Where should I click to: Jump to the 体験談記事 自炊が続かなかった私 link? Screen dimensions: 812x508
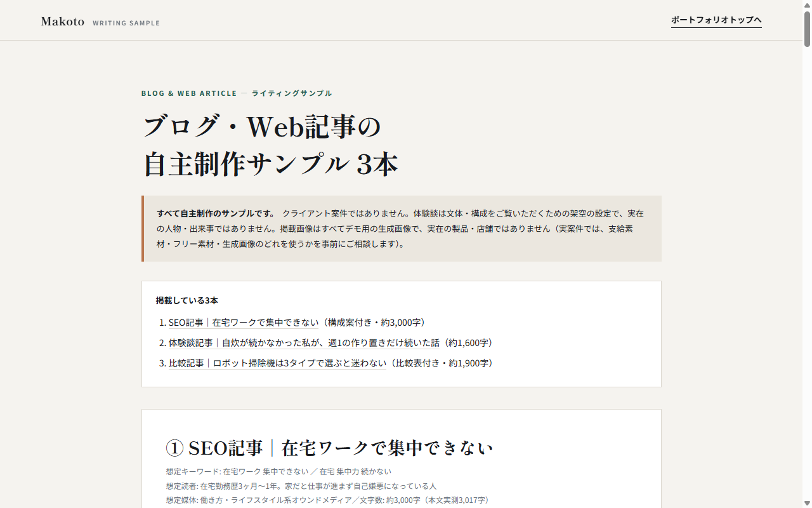point(304,343)
